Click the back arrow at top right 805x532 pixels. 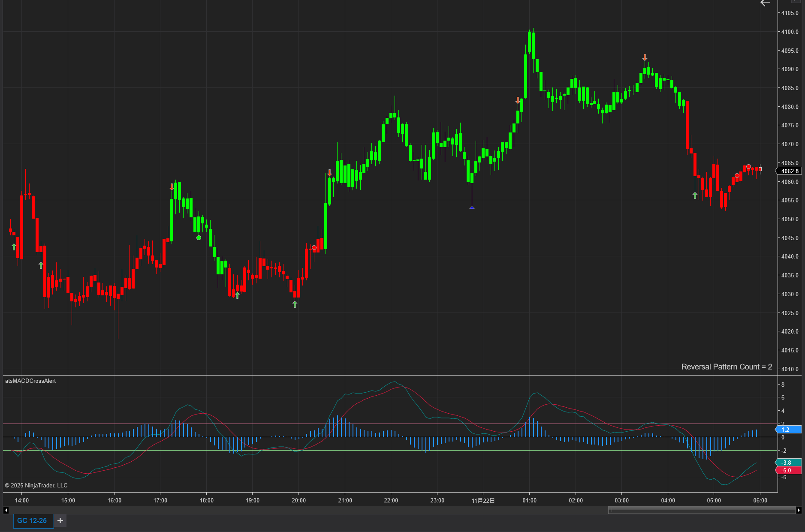tap(765, 3)
